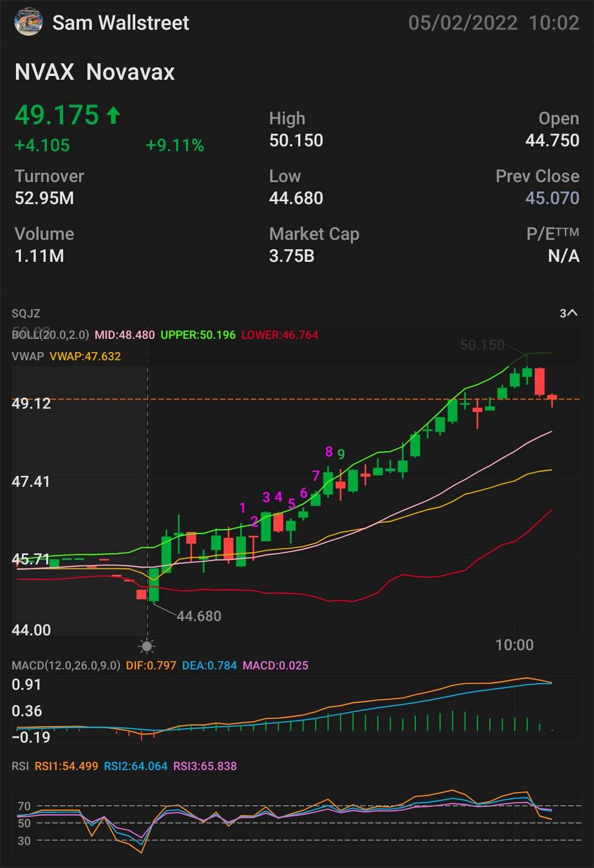Tap the MACD:0.025 histogram readout

[x=276, y=666]
